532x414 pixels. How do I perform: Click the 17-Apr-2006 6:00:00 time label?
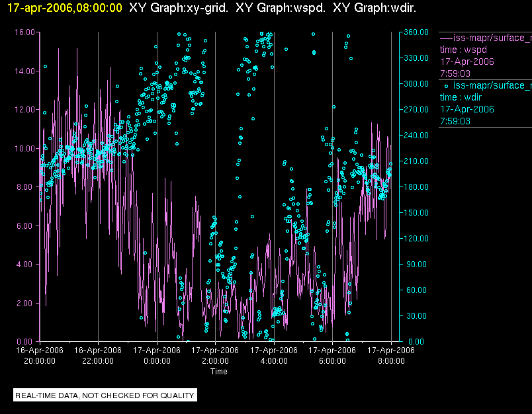(x=332, y=356)
